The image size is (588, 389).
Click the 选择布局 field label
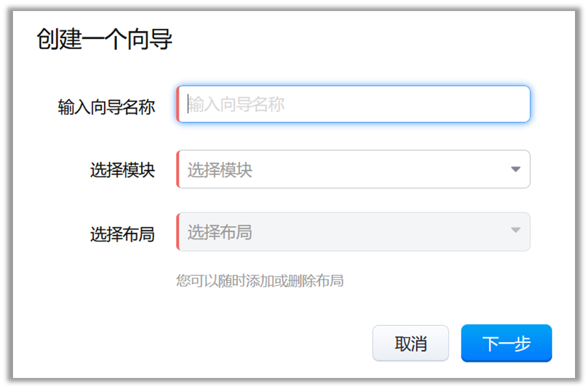pyautogui.click(x=122, y=234)
